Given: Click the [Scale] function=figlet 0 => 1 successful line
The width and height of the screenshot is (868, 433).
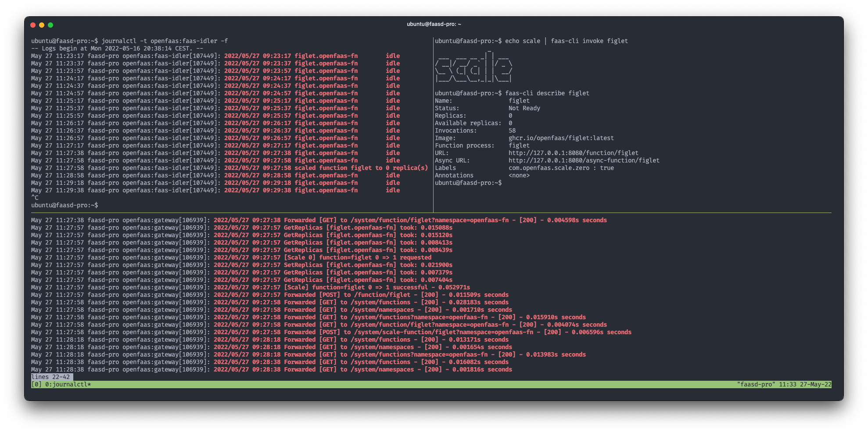Looking at the screenshot, I should click(251, 287).
